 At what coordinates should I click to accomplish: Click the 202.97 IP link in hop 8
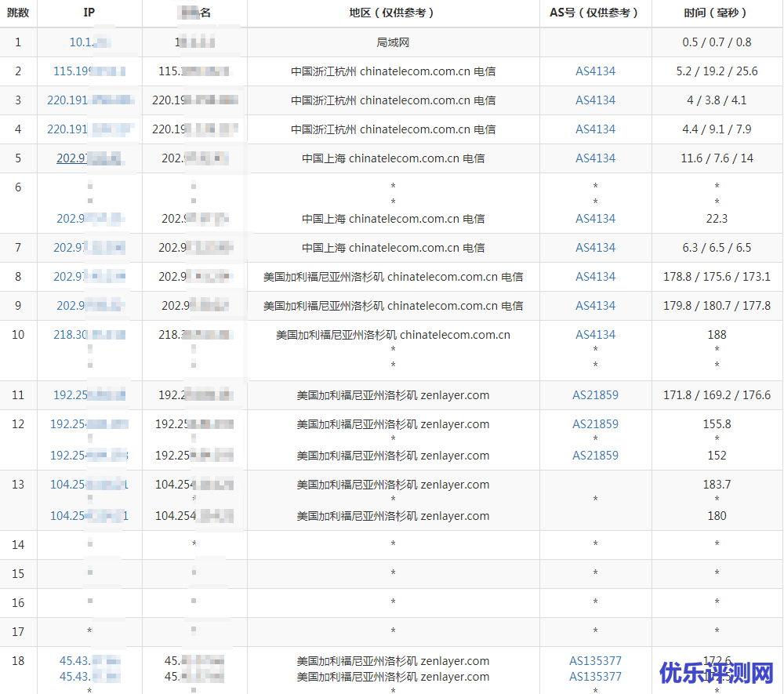click(89, 277)
